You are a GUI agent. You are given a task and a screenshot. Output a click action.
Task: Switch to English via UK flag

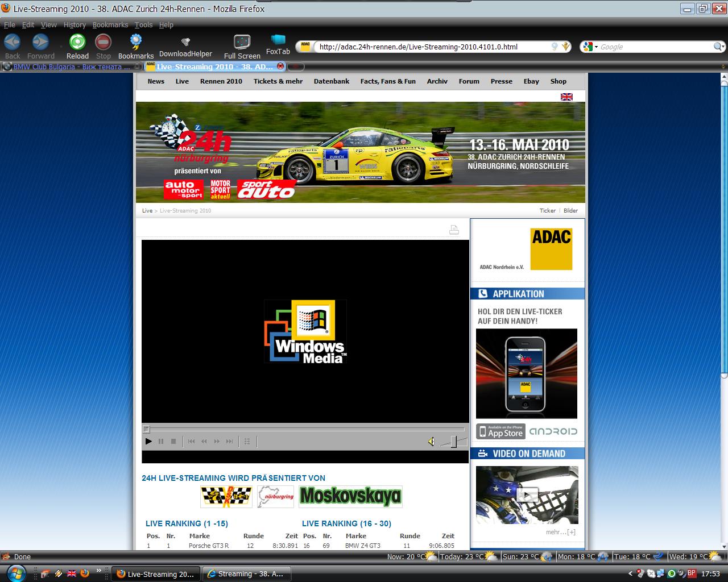click(x=566, y=97)
